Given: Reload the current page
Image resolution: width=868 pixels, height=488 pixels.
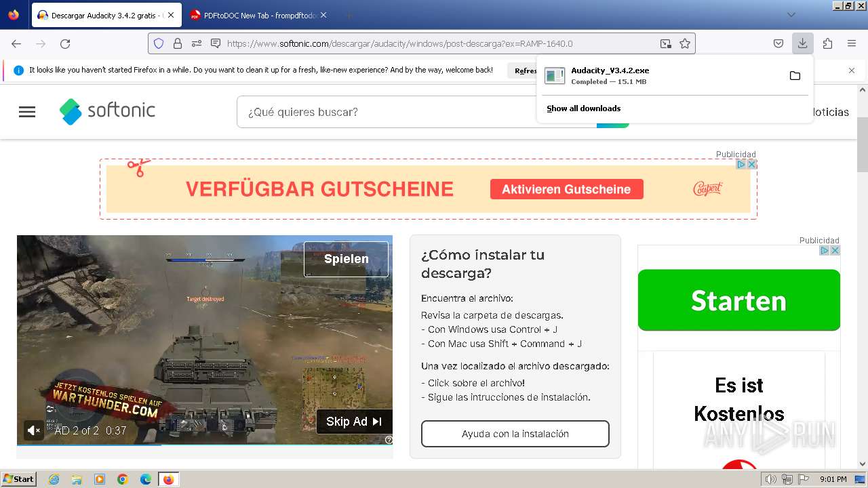Looking at the screenshot, I should coord(65,43).
